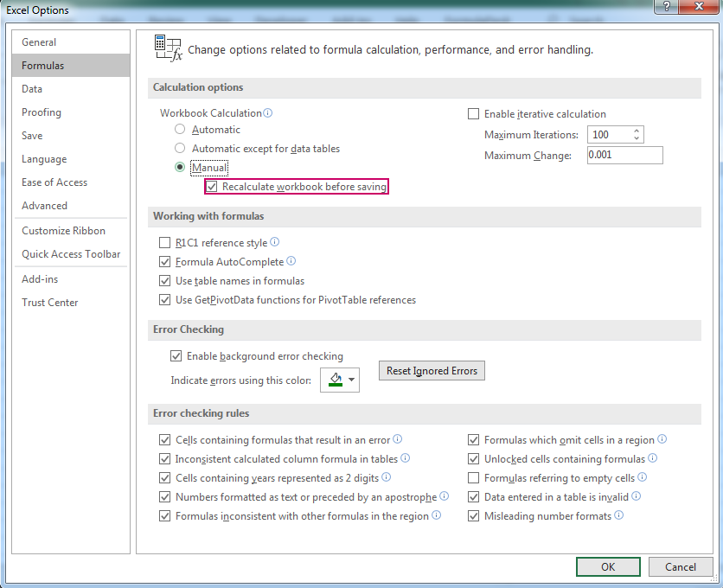Click the Workbook Calculation info icon

267,112
